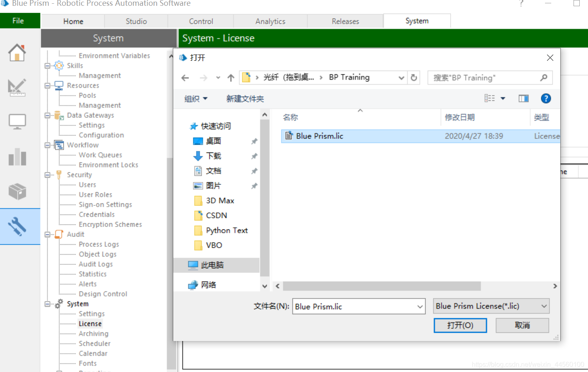Click the Resources computer tree icon
Viewport: 588px width, 372px height.
59,85
